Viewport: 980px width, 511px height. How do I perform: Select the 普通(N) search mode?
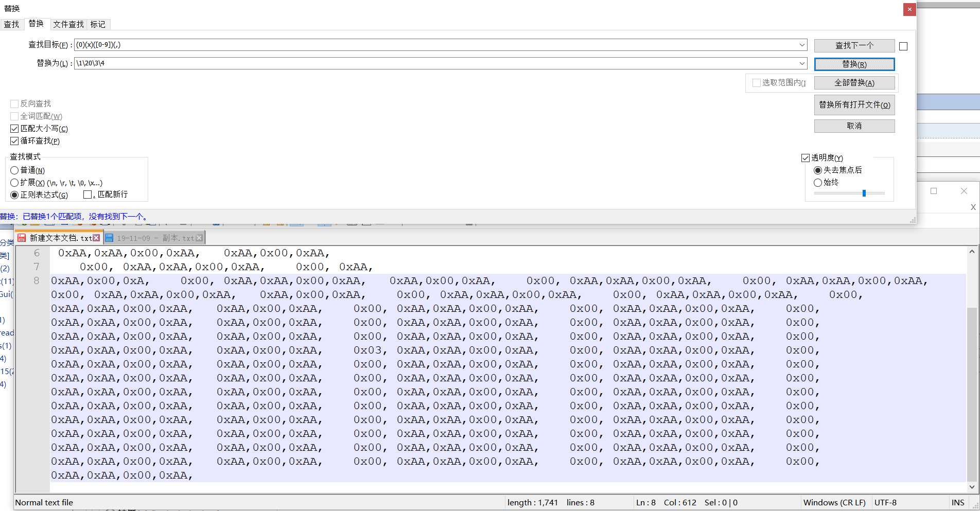click(14, 170)
